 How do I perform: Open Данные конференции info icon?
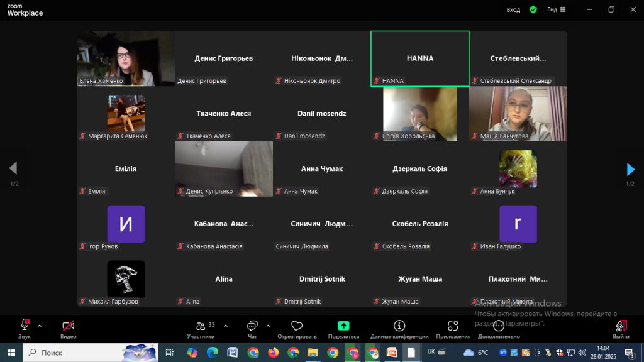point(399,326)
